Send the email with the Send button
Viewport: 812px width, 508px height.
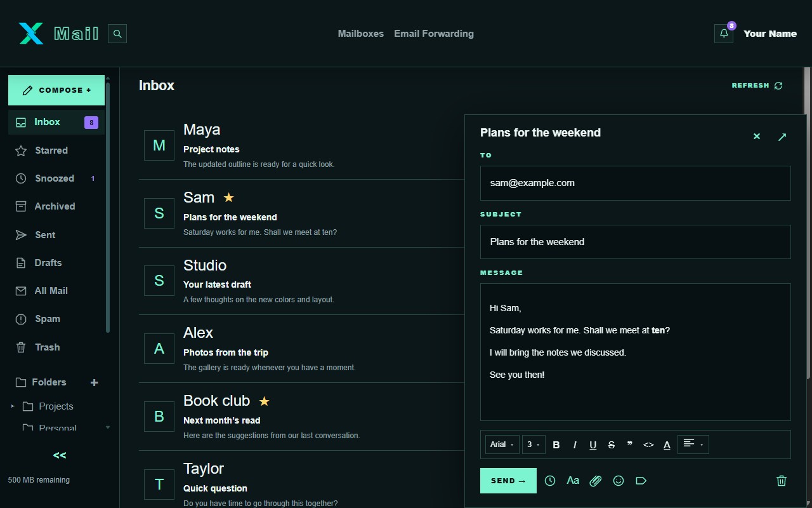coord(508,481)
